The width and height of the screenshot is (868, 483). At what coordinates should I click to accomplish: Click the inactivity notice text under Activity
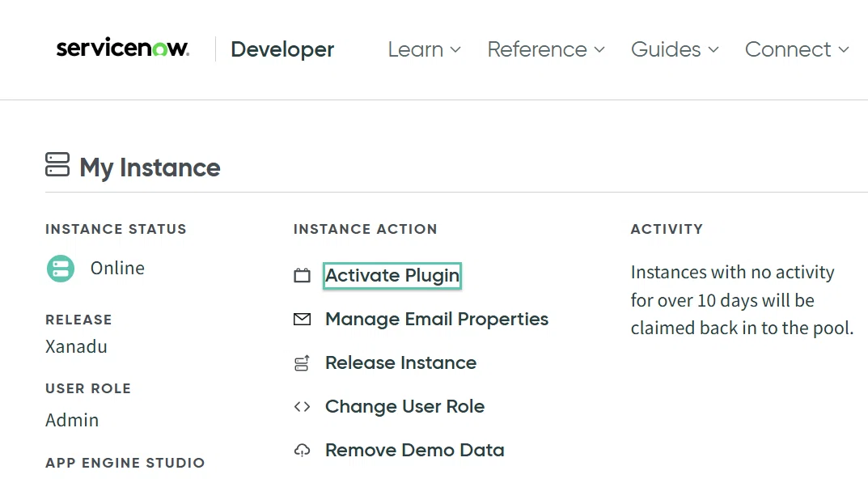742,300
